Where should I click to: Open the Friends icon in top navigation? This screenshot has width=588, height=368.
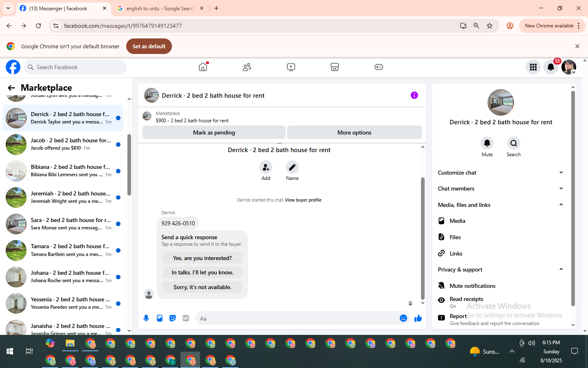247,67
